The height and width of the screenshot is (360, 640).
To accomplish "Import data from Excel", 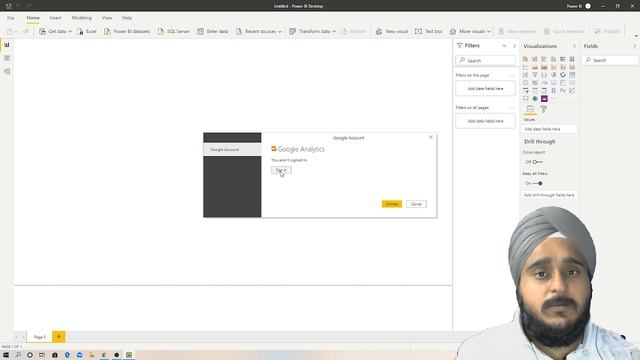I will click(x=87, y=31).
